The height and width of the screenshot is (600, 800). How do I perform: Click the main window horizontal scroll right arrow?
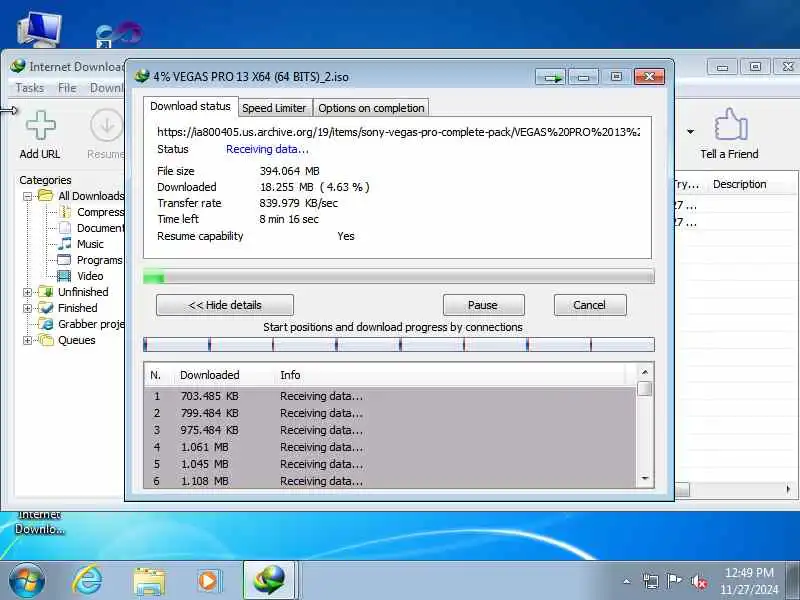(x=788, y=489)
